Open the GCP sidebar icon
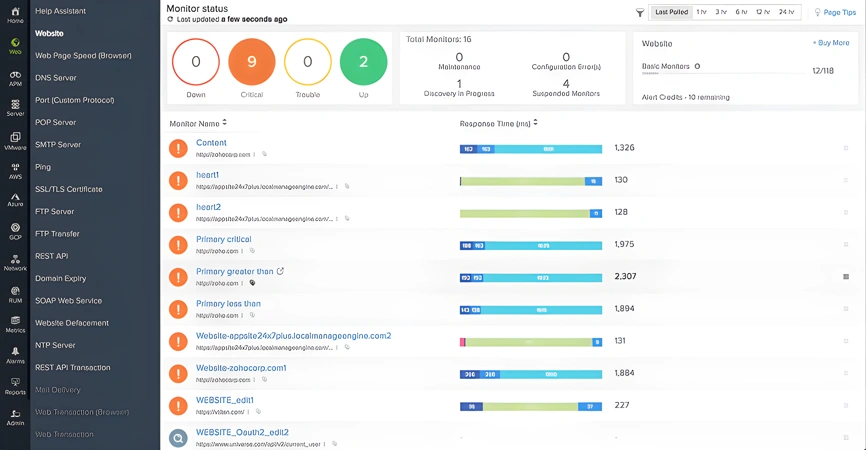Viewport: 866px width, 450px height. (15, 228)
